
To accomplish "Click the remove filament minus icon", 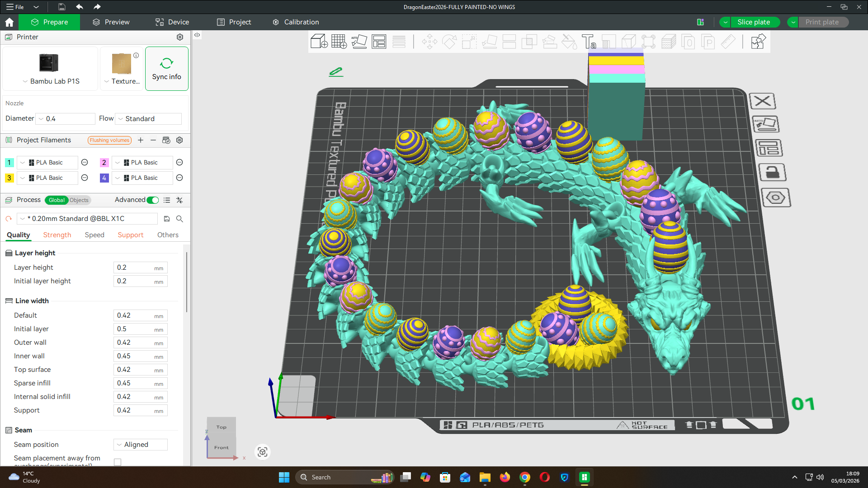I will tap(153, 140).
